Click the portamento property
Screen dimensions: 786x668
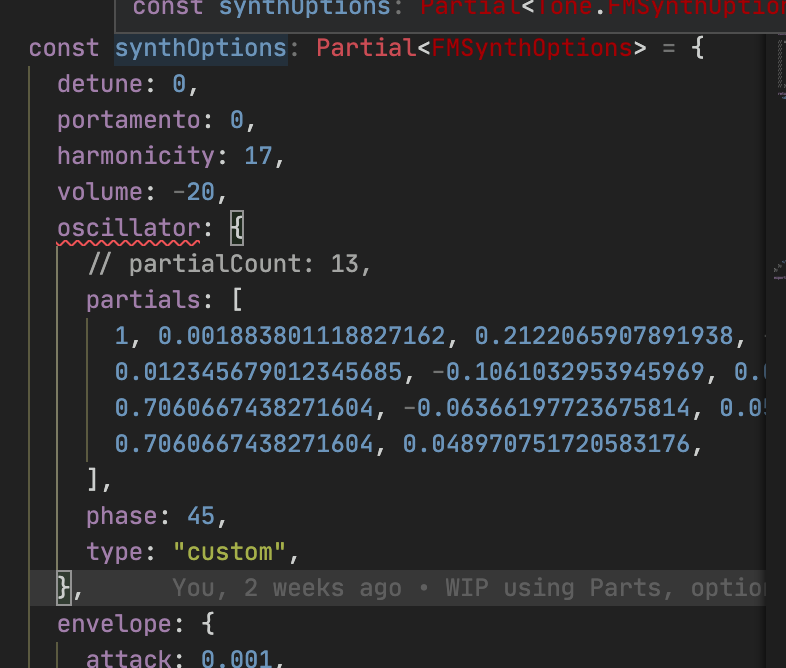click(129, 120)
